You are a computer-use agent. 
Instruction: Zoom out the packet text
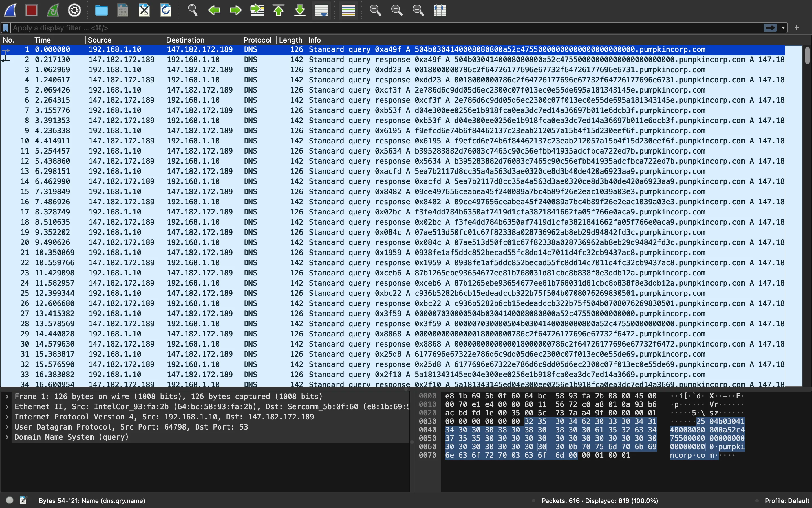point(397,10)
